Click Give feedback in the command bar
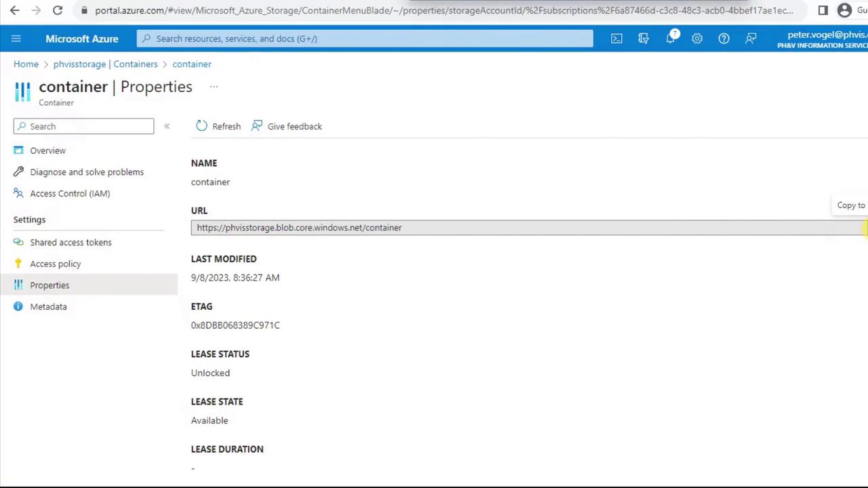The image size is (868, 488). tap(287, 126)
